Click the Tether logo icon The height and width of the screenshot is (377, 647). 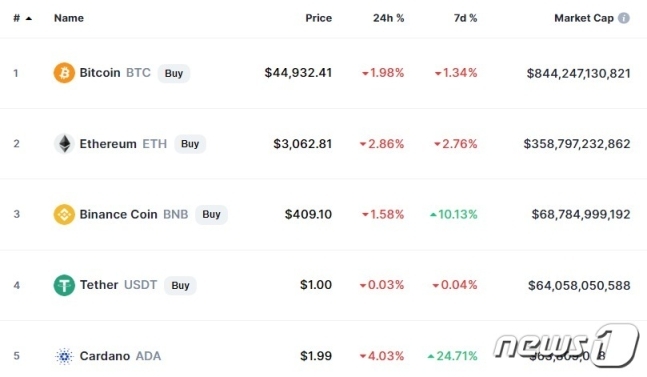coord(64,285)
